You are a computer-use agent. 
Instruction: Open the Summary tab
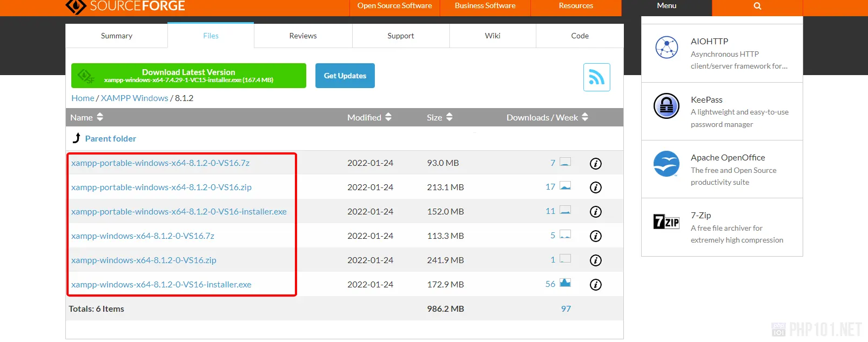[x=116, y=36]
